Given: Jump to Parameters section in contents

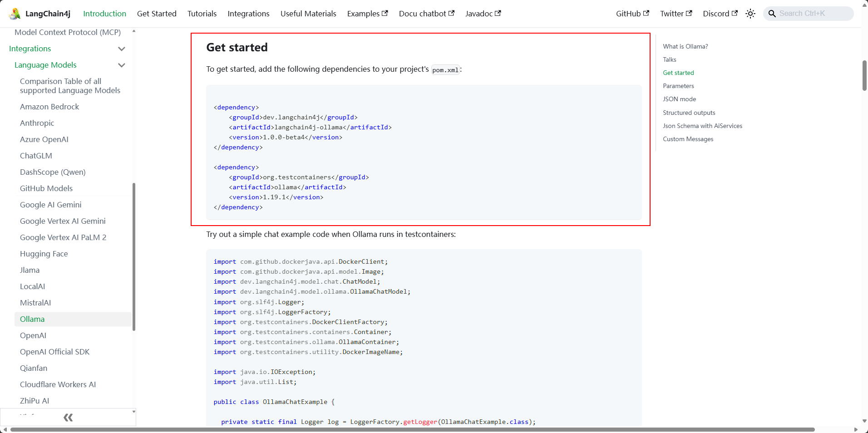Looking at the screenshot, I should coord(678,86).
